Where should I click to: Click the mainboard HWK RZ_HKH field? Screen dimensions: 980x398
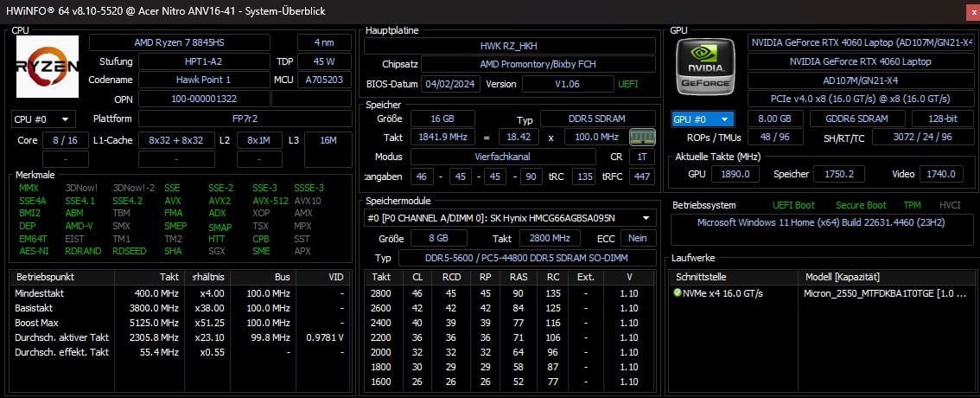tap(509, 46)
